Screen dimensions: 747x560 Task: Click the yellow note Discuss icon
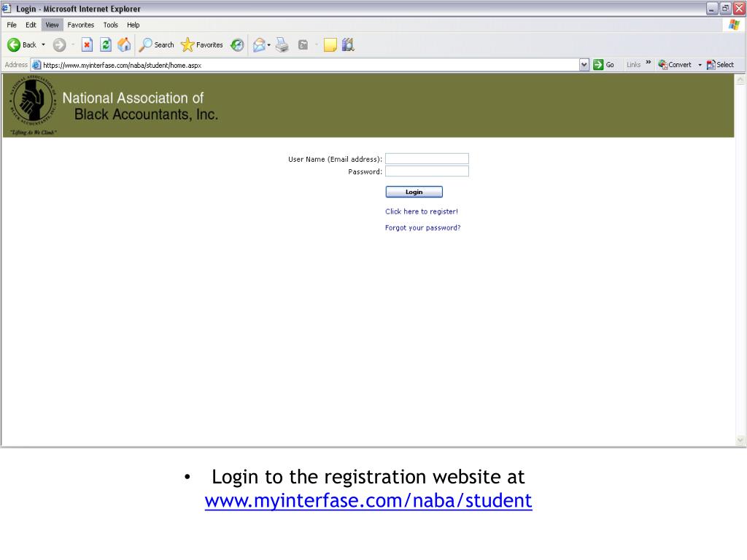click(330, 44)
